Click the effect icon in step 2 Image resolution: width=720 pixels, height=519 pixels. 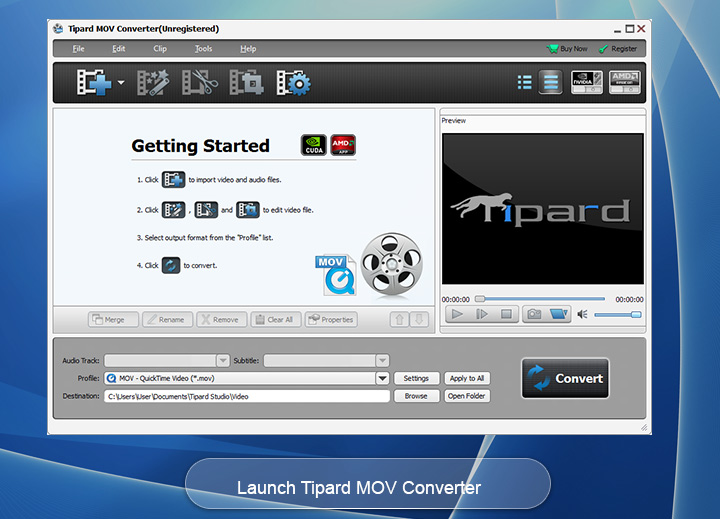pos(173,210)
